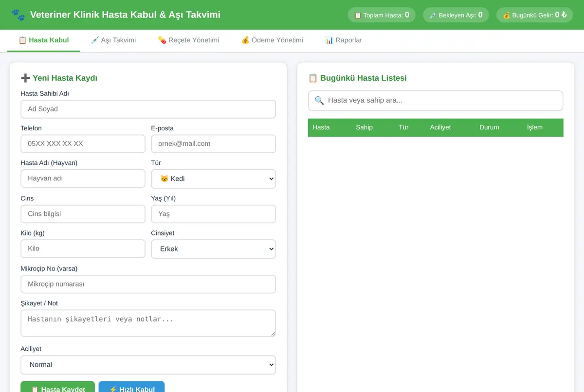Click the plus icon beside Yeni Hasta Kaydı
The height and width of the screenshot is (392, 584).
25,78
